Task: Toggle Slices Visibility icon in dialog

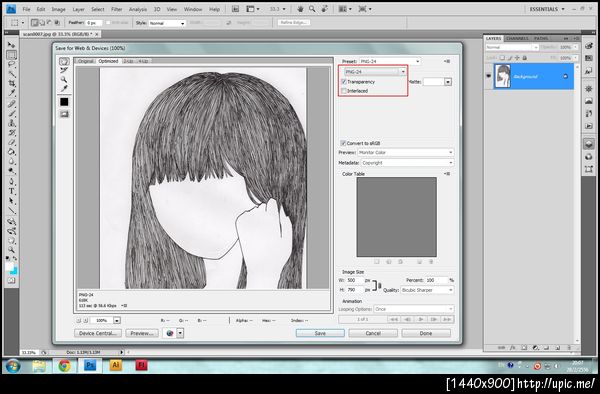Action: [64, 114]
